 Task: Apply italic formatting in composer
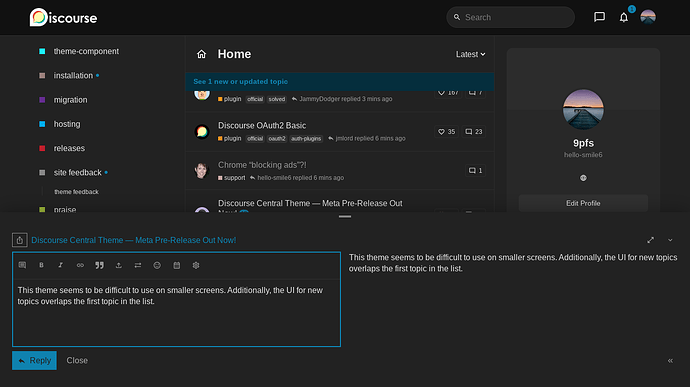click(61, 265)
